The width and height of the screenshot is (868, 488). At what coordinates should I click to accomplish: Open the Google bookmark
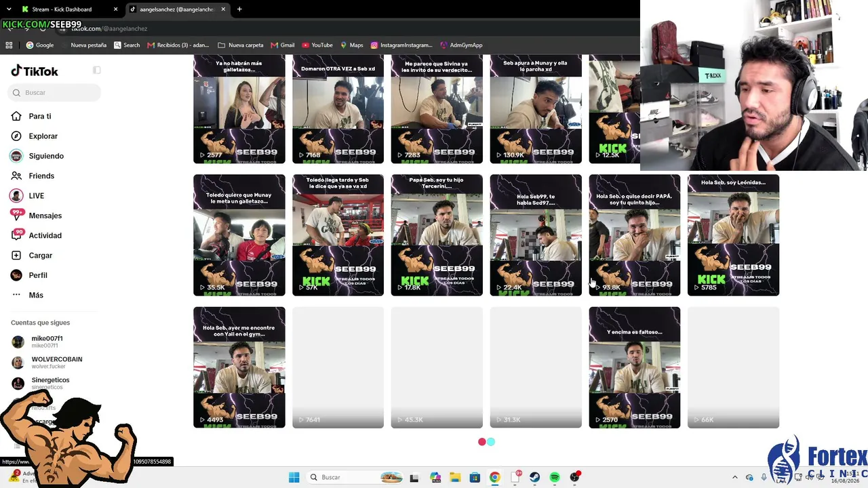point(40,45)
